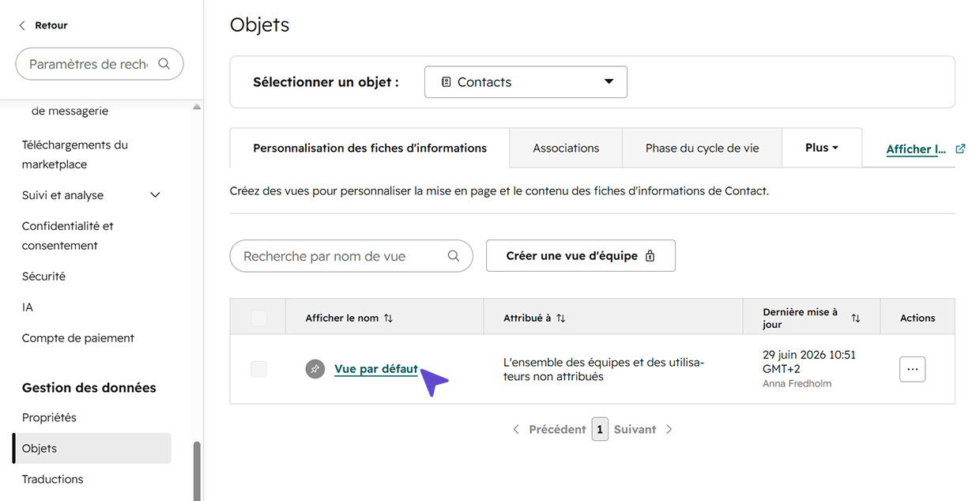This screenshot has width=980, height=501.
Task: Open Compte de paiement in sidebar
Action: click(78, 338)
